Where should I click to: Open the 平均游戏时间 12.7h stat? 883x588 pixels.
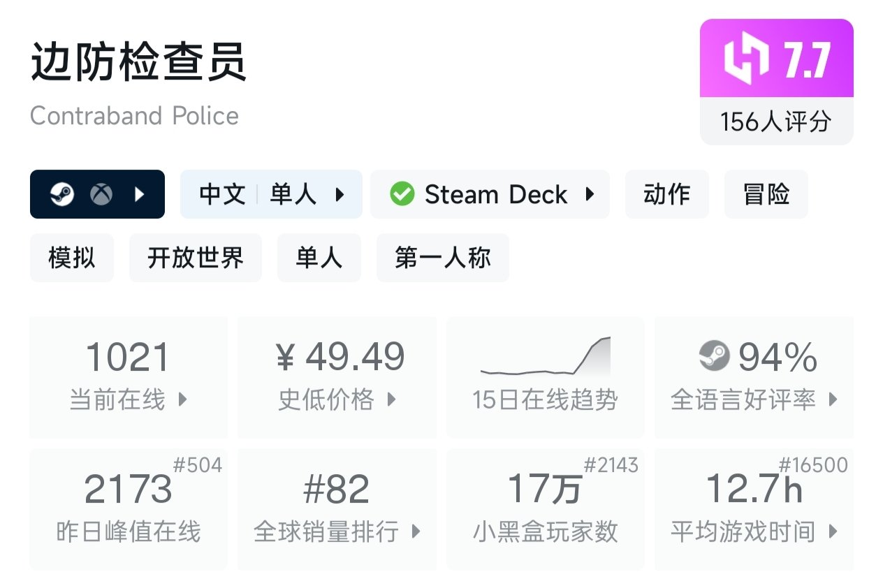point(753,509)
